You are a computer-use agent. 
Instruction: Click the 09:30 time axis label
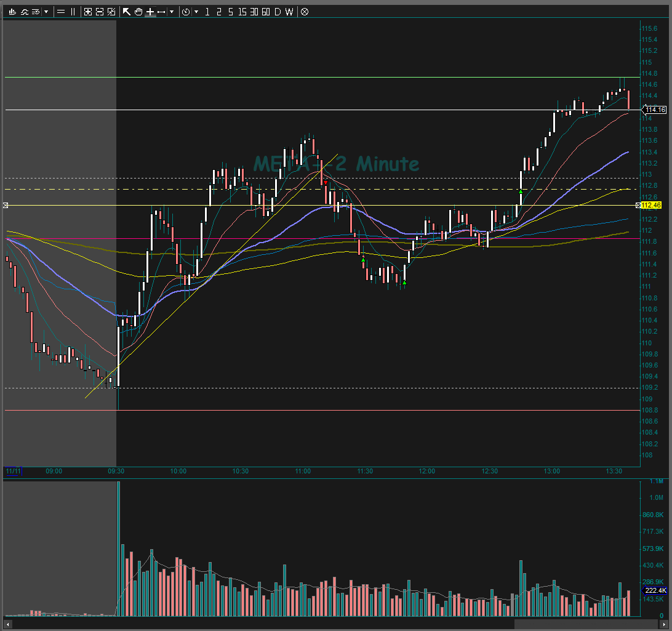pos(116,471)
